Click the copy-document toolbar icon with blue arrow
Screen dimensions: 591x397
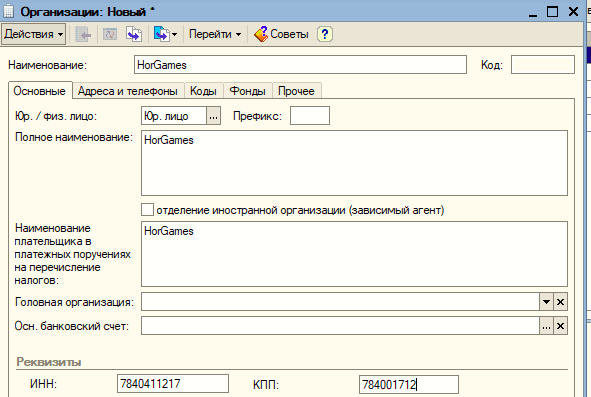134,35
